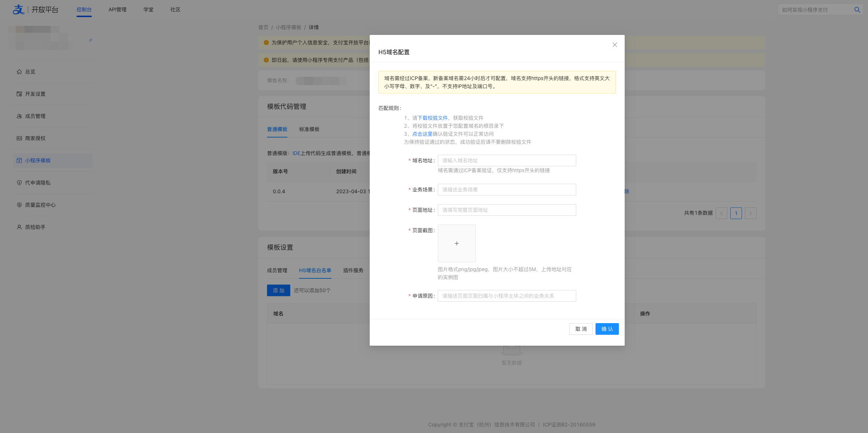Image resolution: width=868 pixels, height=433 pixels.
Task: Click the 下载校验文件 link
Action: pyautogui.click(x=432, y=118)
